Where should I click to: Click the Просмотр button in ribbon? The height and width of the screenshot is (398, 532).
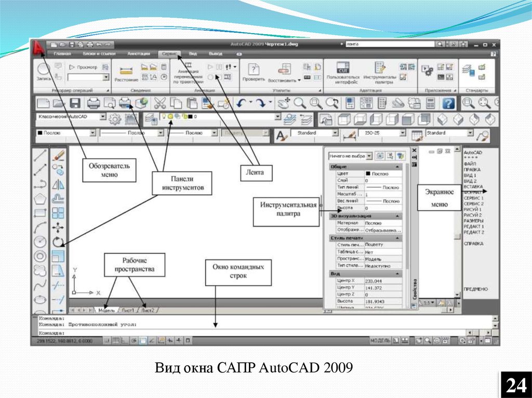[84, 67]
